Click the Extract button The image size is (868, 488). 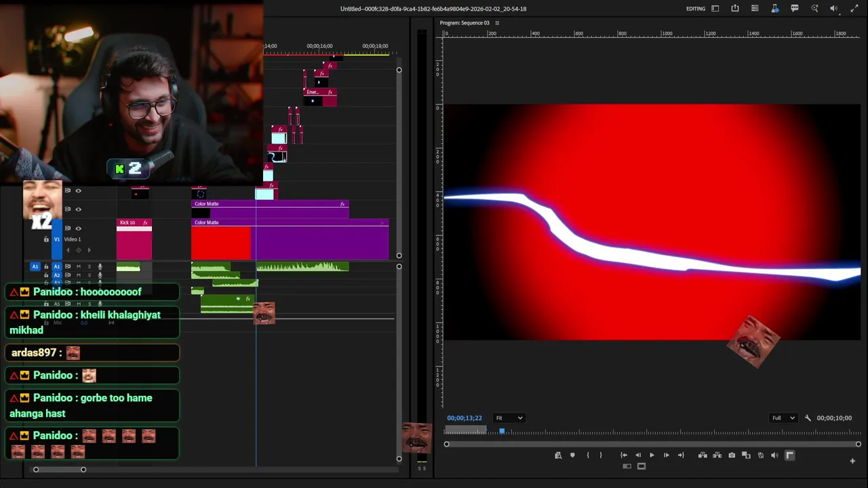point(717,455)
